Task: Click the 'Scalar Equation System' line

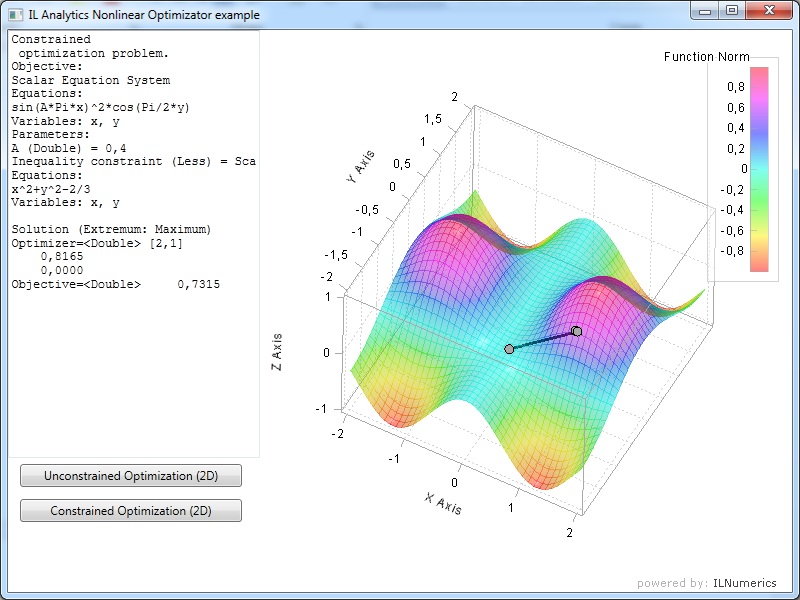Action: click(x=91, y=81)
